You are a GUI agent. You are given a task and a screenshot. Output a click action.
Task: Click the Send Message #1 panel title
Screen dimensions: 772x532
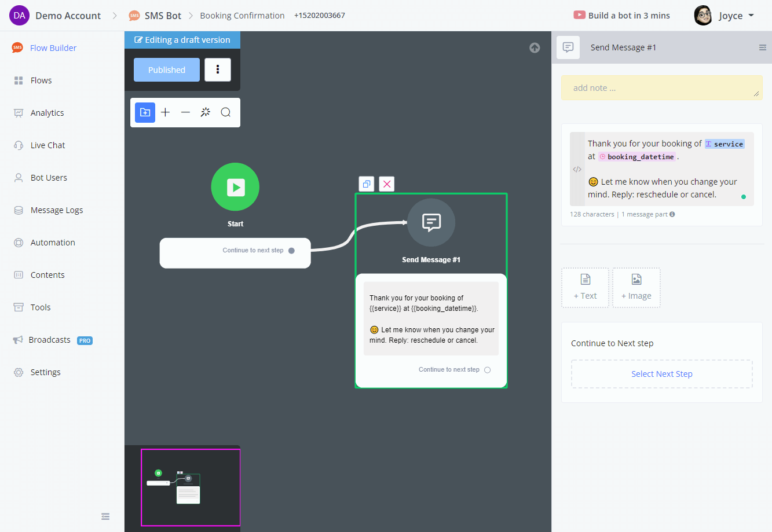(x=623, y=47)
